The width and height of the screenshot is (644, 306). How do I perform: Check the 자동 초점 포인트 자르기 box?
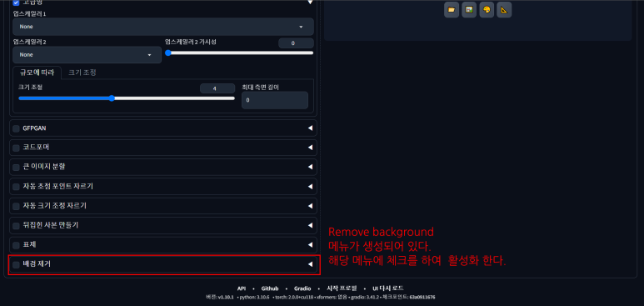coord(16,187)
